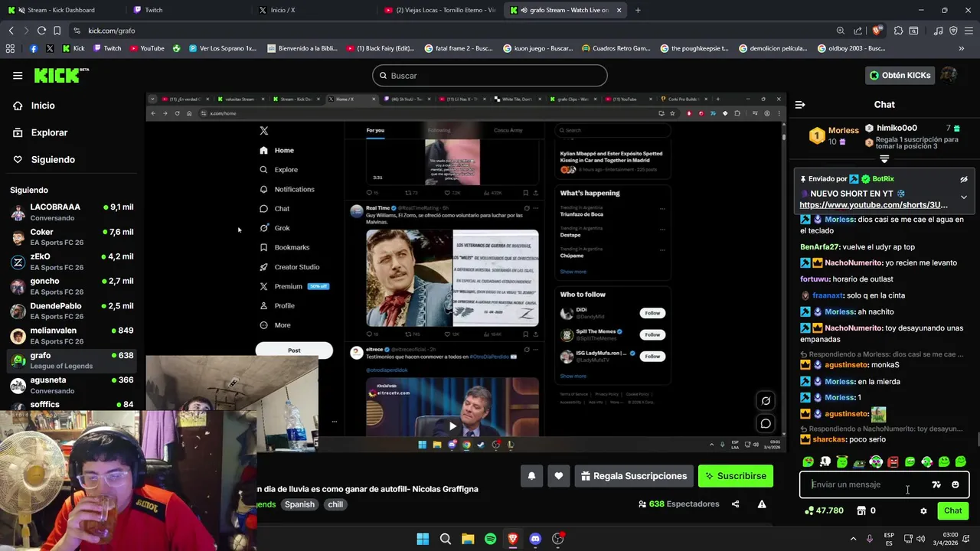Open Discord from the taskbar

535,539
